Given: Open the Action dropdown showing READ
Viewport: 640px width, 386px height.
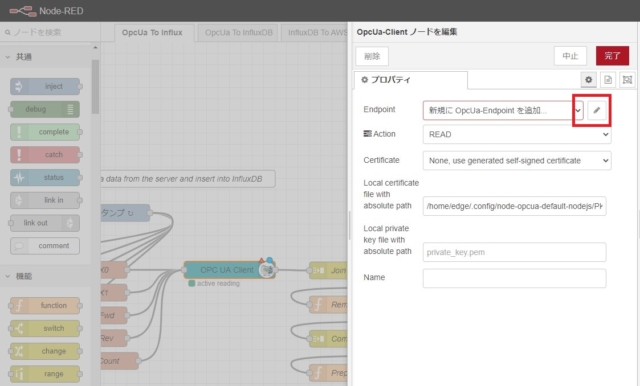Looking at the screenshot, I should [x=517, y=134].
